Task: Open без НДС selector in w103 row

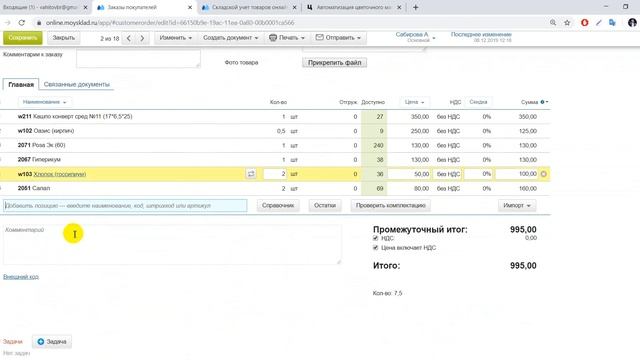Action: pos(447,174)
